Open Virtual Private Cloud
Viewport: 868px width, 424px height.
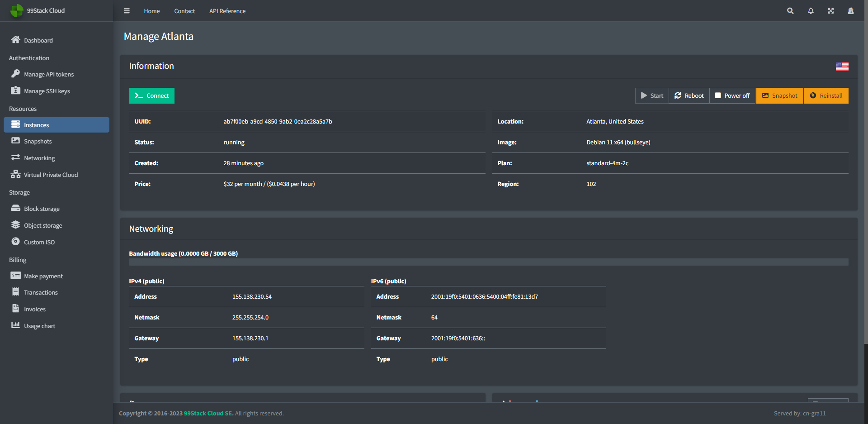coord(57,175)
